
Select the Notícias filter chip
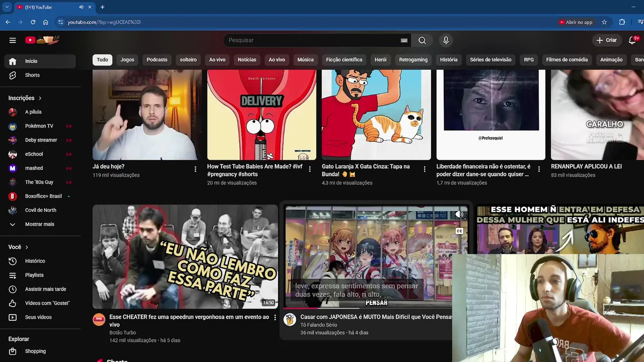click(x=247, y=60)
